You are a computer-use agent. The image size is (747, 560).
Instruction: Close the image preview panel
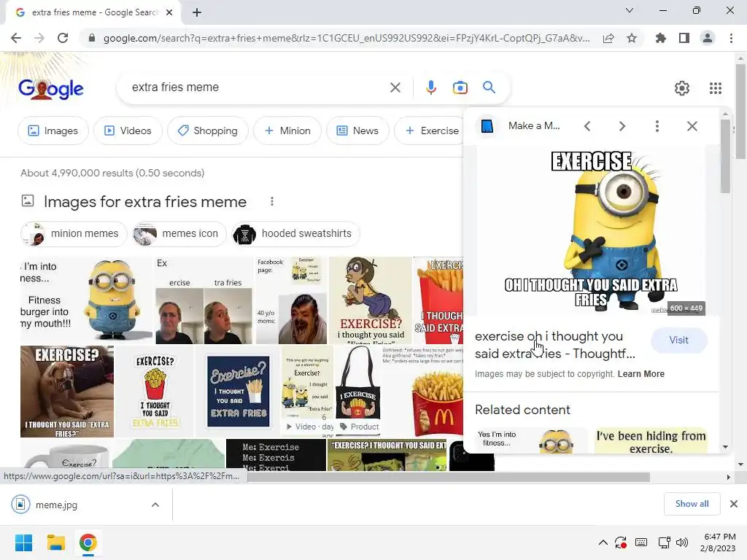692,126
